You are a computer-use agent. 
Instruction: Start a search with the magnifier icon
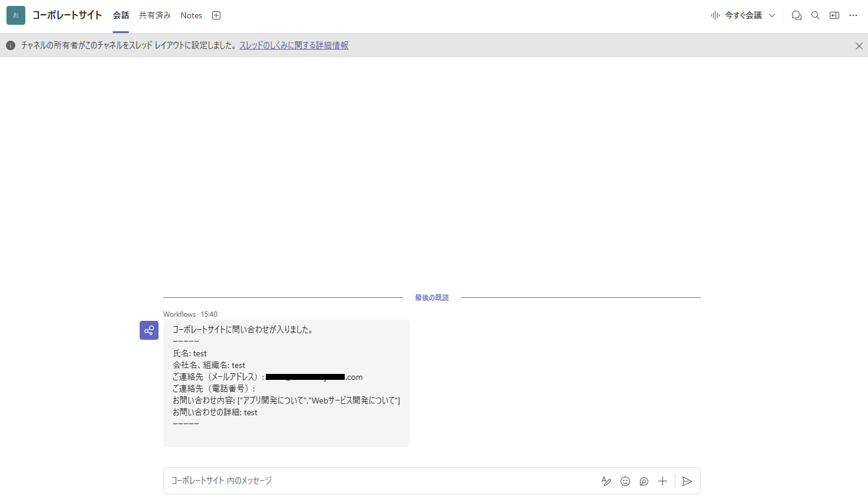click(815, 15)
